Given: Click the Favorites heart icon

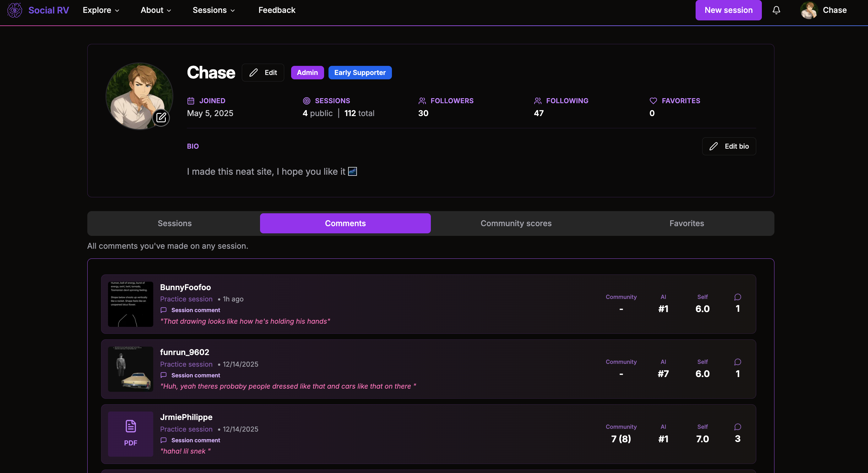Looking at the screenshot, I should pos(653,101).
